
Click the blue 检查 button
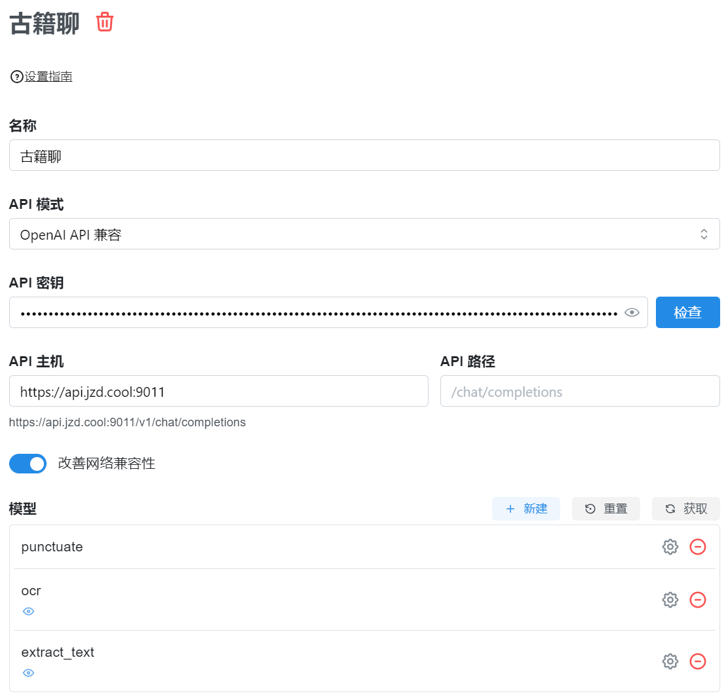click(x=687, y=312)
